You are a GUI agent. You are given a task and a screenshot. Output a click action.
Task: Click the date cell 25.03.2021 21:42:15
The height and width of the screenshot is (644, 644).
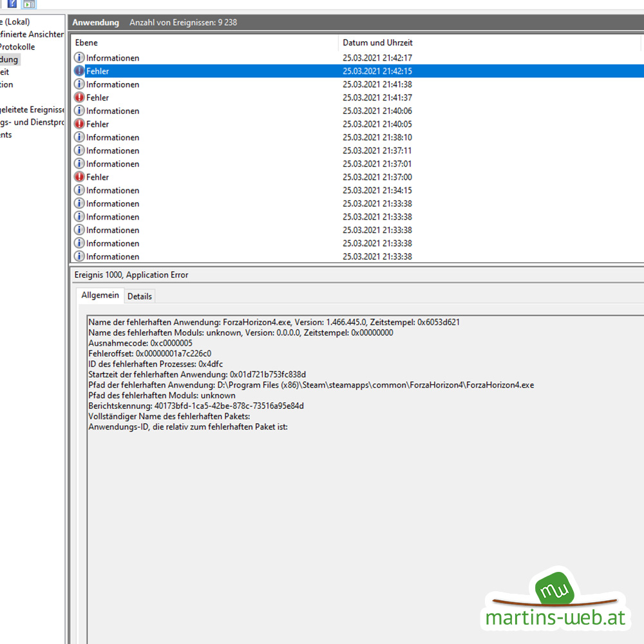pos(377,71)
